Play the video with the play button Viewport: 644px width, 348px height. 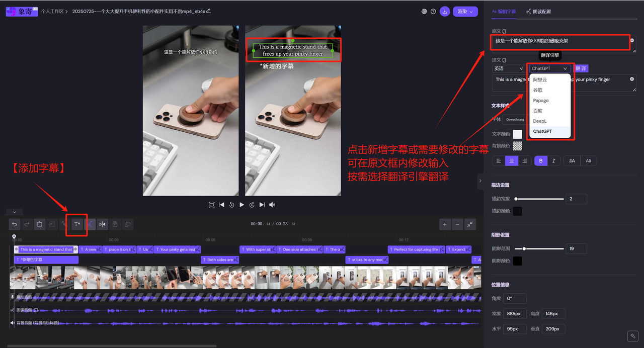tap(242, 205)
